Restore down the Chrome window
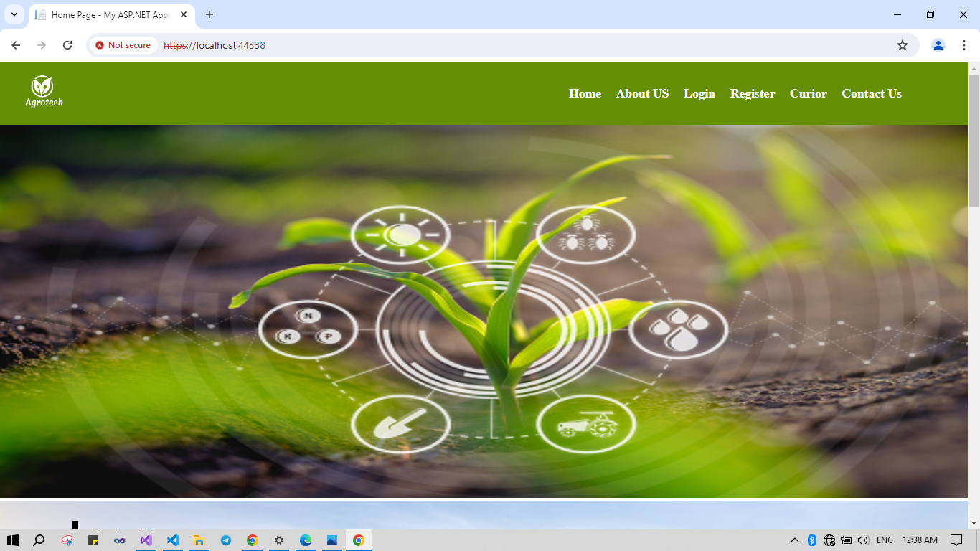Screen dimensions: 980x551 pos(930,14)
